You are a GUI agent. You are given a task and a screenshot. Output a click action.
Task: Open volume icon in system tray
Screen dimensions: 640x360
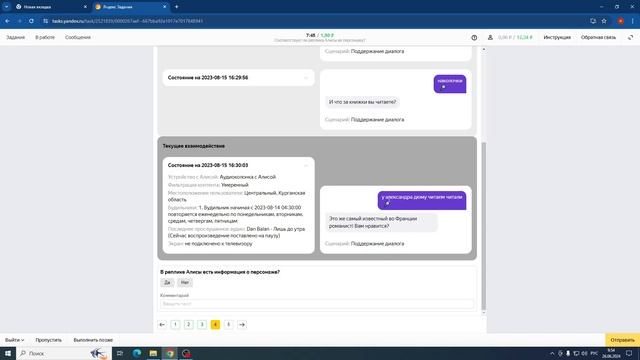click(x=584, y=353)
